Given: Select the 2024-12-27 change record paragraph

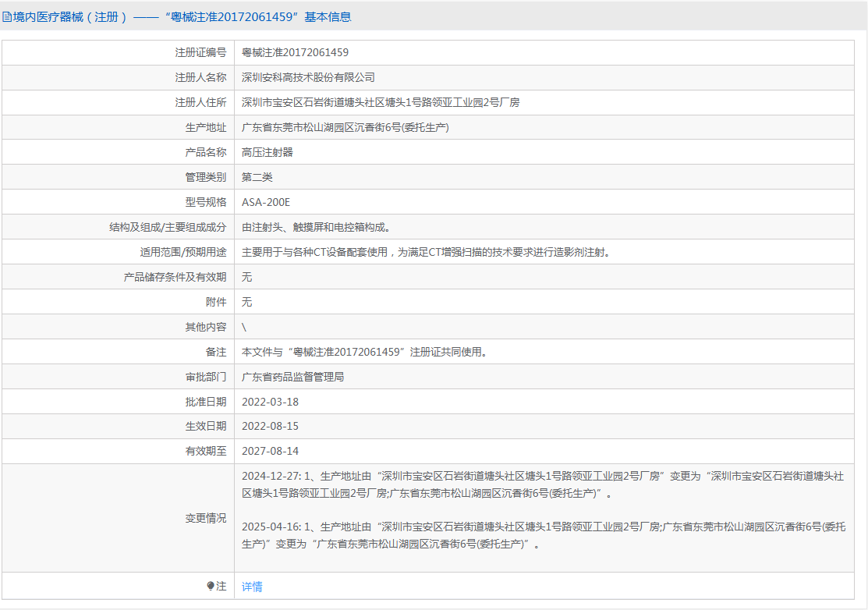Looking at the screenshot, I should pos(543,484).
